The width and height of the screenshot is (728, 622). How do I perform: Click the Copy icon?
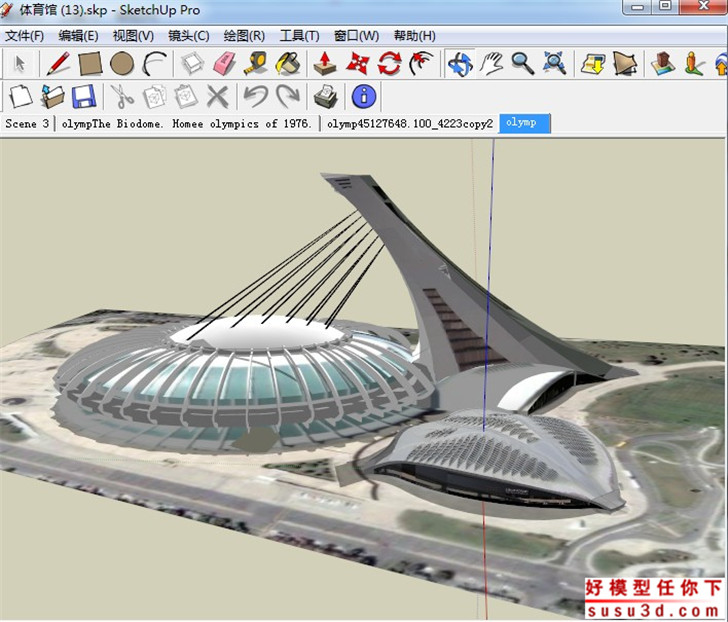(x=155, y=97)
